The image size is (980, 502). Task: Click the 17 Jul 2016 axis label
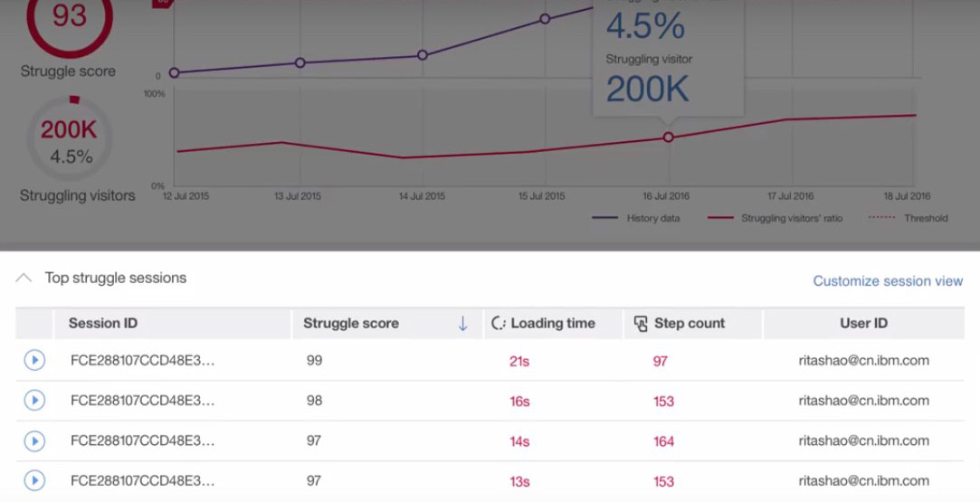(791, 196)
